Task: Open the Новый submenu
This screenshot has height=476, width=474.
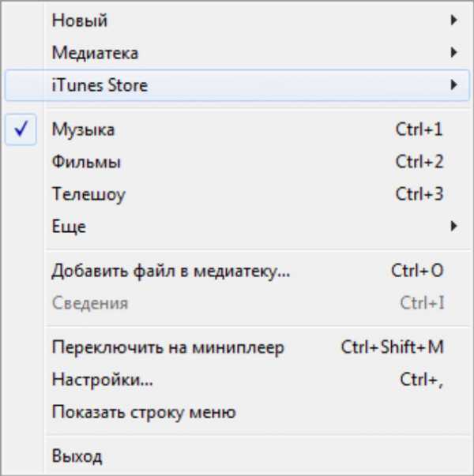Action: (79, 21)
